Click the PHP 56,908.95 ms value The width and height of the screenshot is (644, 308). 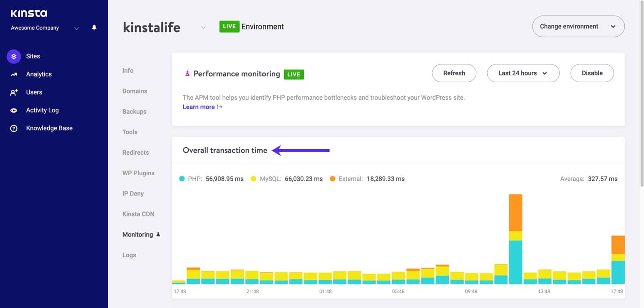coord(225,179)
